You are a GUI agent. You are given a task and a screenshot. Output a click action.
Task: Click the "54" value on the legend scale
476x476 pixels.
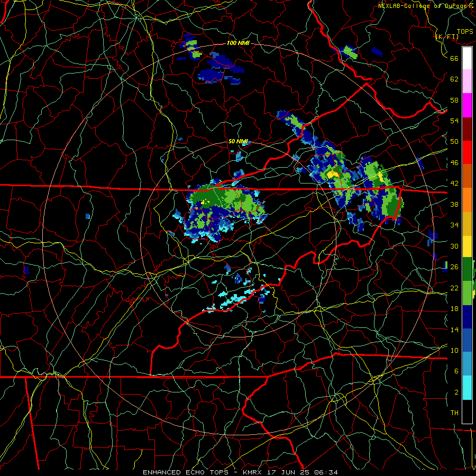point(454,121)
